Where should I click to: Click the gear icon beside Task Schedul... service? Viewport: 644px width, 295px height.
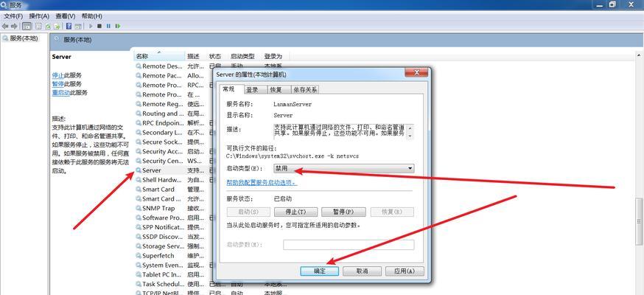139,284
